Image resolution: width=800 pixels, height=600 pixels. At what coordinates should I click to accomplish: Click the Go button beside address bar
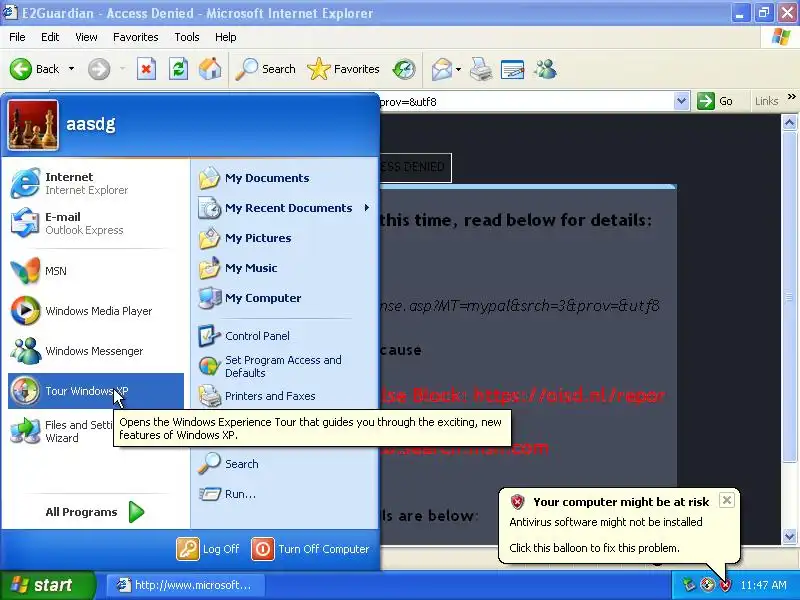click(x=716, y=101)
